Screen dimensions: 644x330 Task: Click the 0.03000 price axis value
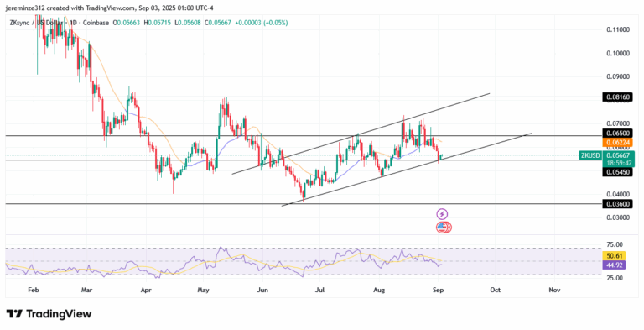click(x=618, y=217)
